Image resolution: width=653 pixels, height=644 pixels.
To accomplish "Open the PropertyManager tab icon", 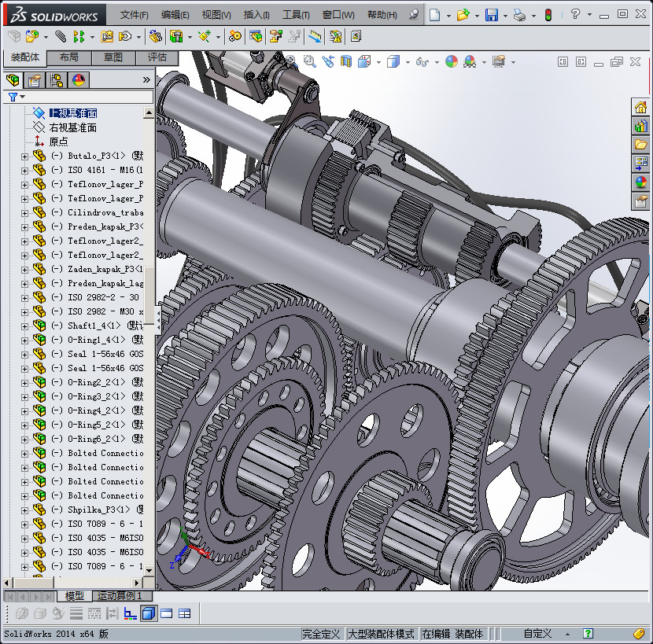I will pyautogui.click(x=35, y=79).
